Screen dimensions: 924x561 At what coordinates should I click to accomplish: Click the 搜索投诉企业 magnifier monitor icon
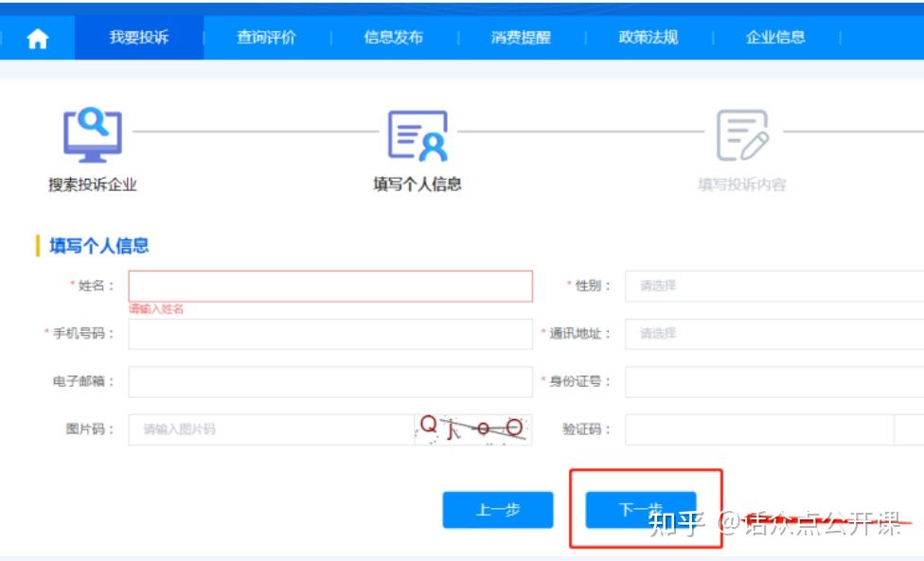(x=91, y=134)
